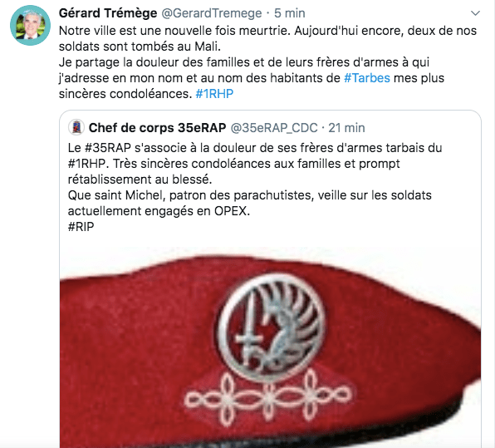Open the Chef de corps 35eRAP name
The width and height of the screenshot is (495, 448).
157,128
